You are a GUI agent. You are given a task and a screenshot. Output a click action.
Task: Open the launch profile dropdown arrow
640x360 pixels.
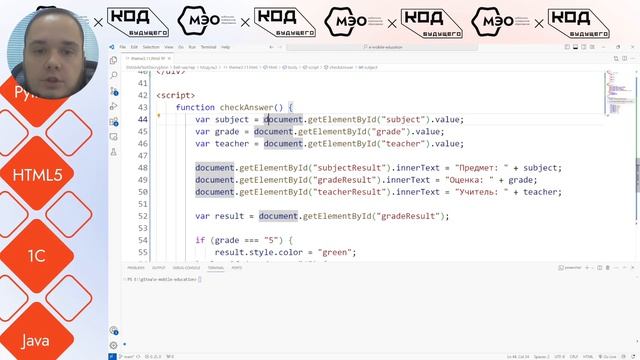593,268
